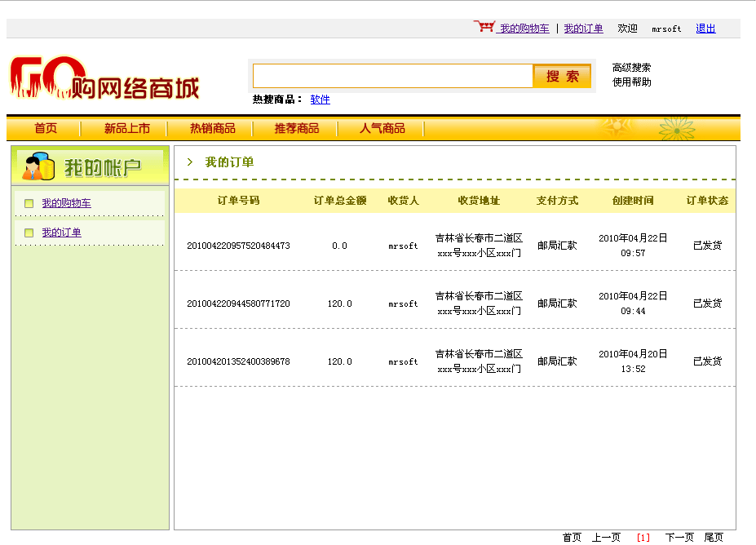Click mrsoft username in top bar
The width and height of the screenshot is (756, 545).
pyautogui.click(x=666, y=29)
